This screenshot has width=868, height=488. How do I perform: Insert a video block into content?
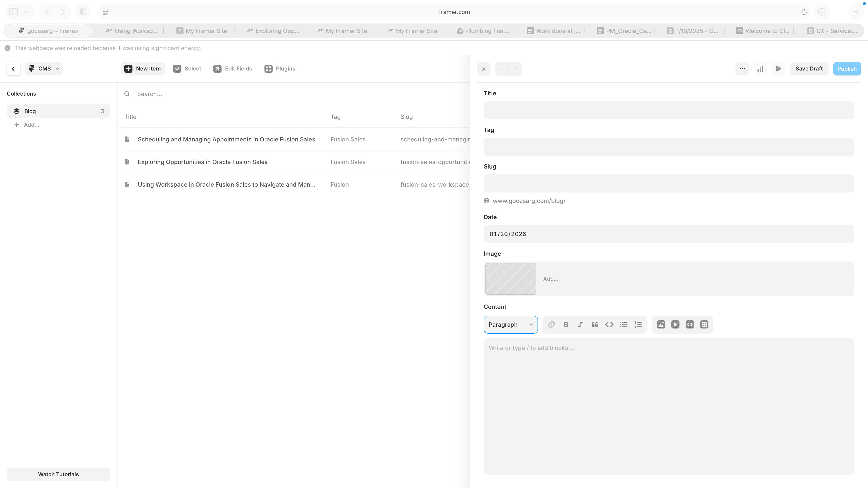(675, 325)
